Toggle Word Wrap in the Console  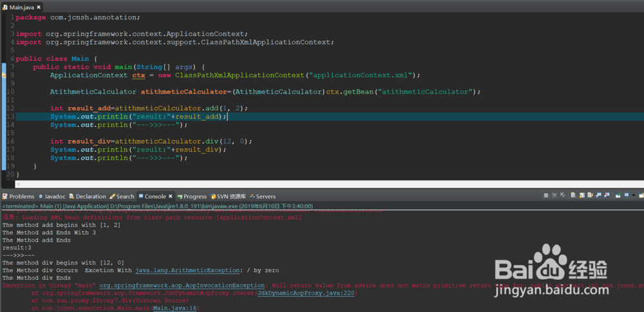(x=590, y=195)
